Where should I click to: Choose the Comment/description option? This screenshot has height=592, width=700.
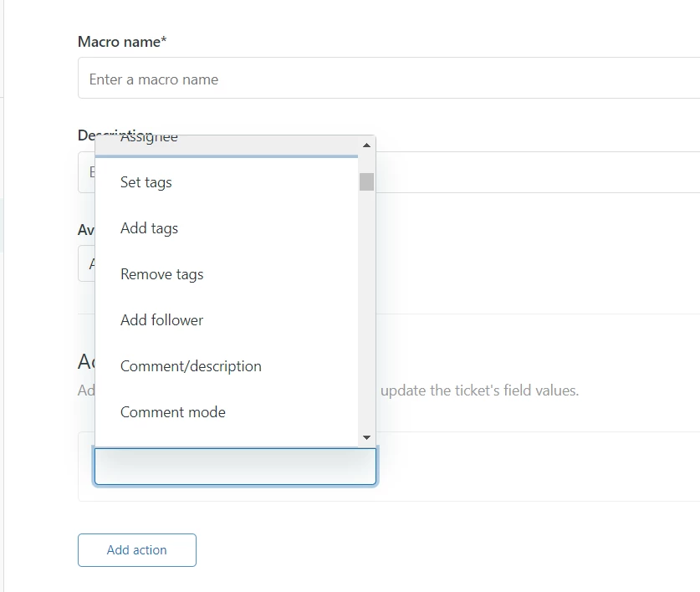[191, 366]
